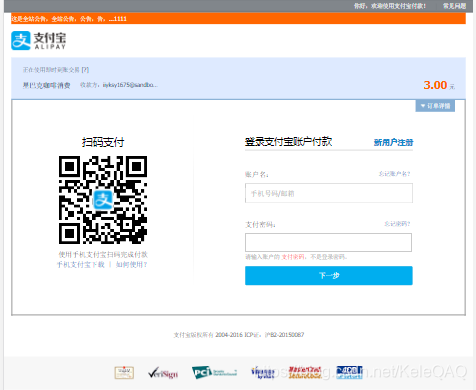Click the Verified by Visa badge
This screenshot has width=476, height=390.
pyautogui.click(x=263, y=372)
